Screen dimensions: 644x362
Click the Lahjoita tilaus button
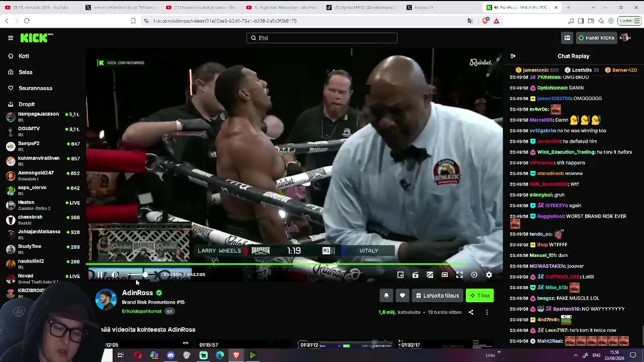[x=437, y=296]
